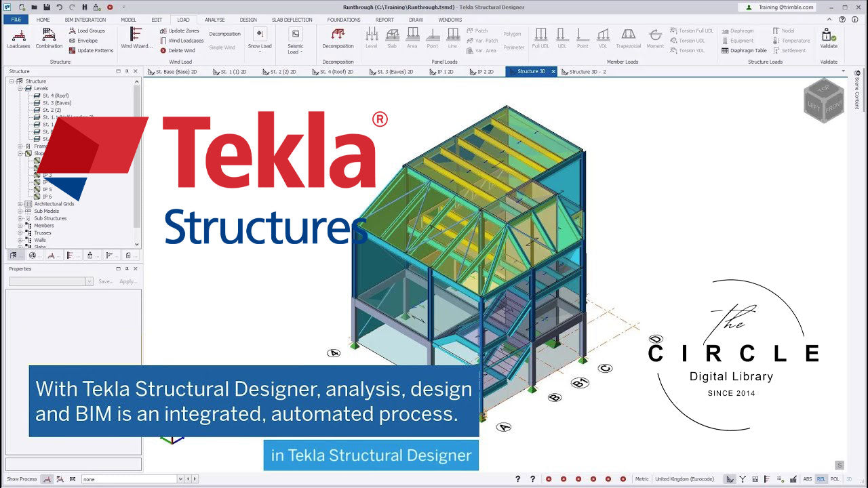Click the Load Groups icon
Image resolution: width=868 pixels, height=488 pixels.
[71, 30]
